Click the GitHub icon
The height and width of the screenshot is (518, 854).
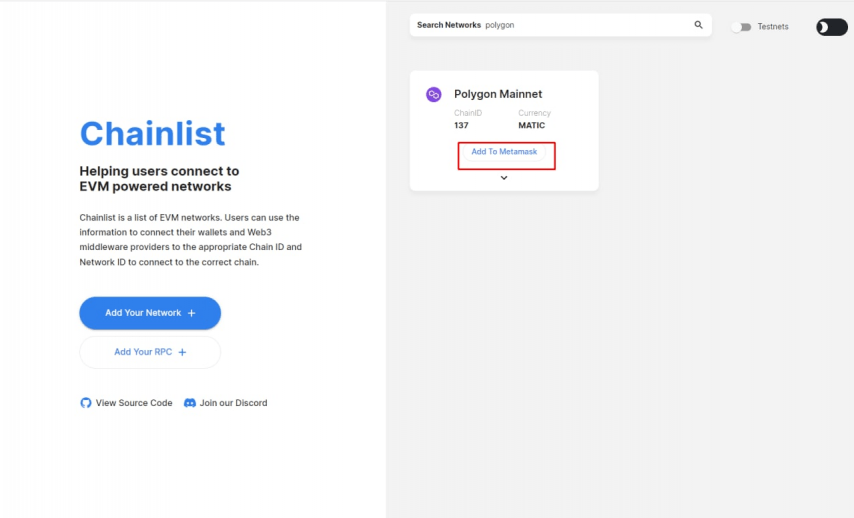86,403
